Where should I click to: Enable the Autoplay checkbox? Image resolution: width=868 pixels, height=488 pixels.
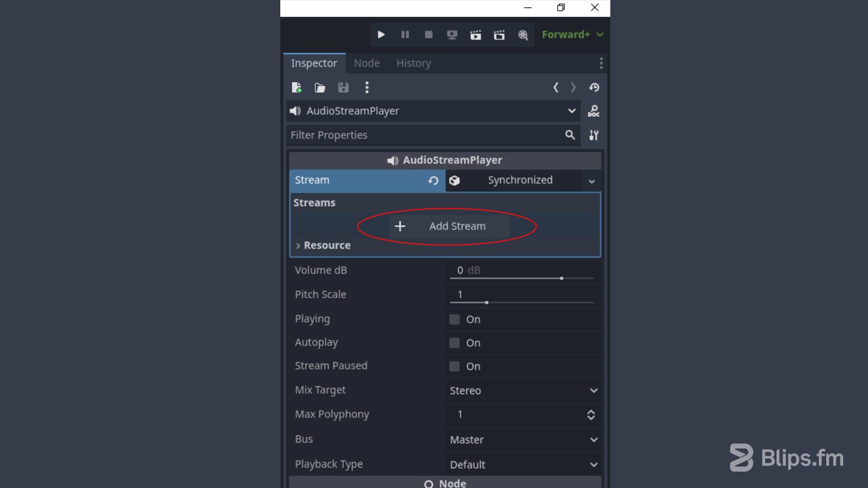[x=454, y=343]
